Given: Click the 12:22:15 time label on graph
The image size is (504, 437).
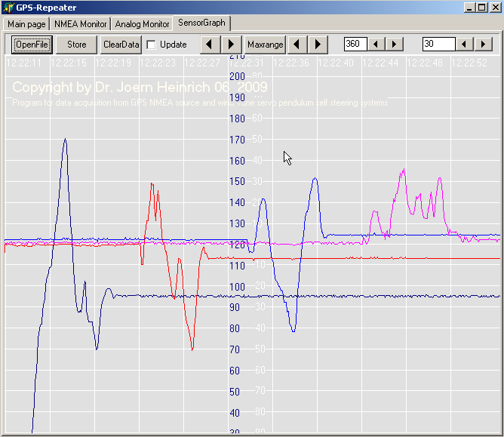Looking at the screenshot, I should click(69, 63).
